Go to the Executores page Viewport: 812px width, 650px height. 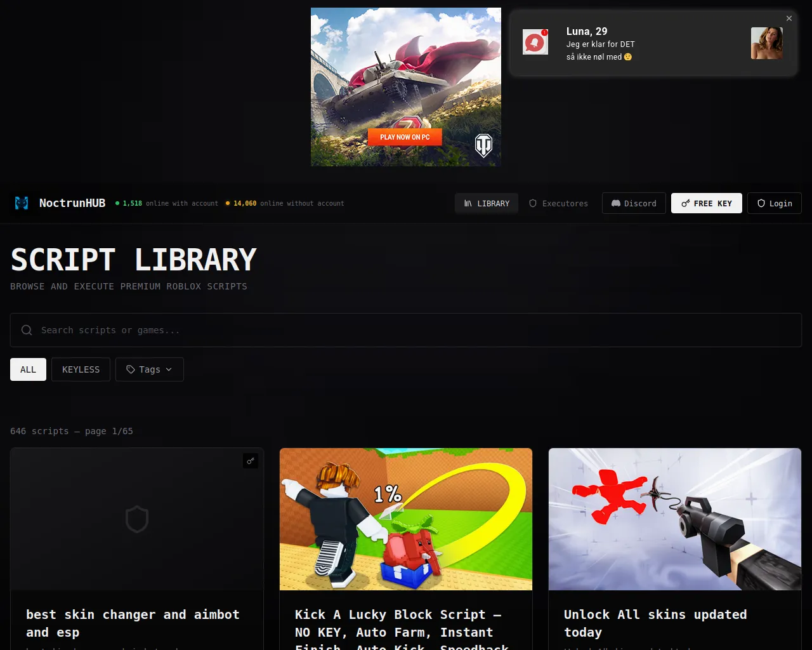pos(558,203)
